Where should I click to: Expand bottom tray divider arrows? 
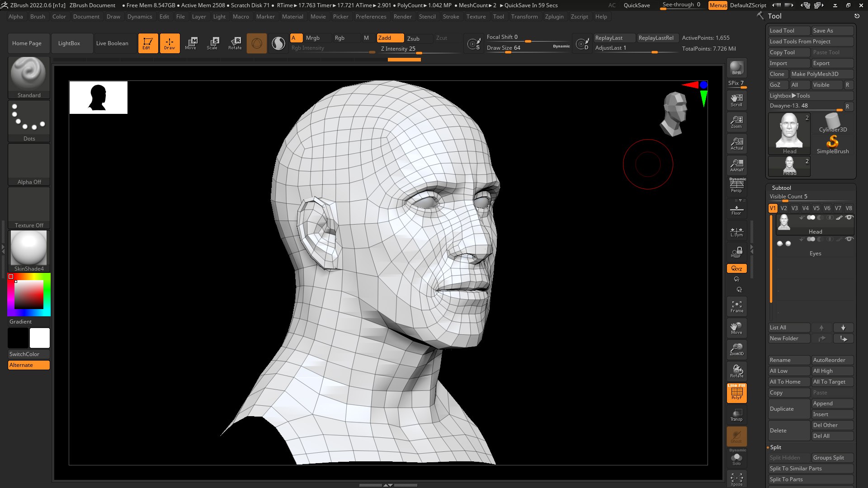pos(388,485)
